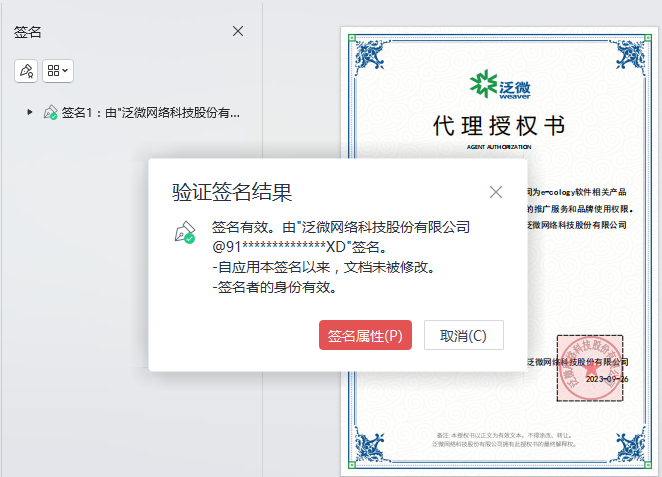Click the 签名 panel header label
The height and width of the screenshot is (477, 662).
[x=28, y=32]
